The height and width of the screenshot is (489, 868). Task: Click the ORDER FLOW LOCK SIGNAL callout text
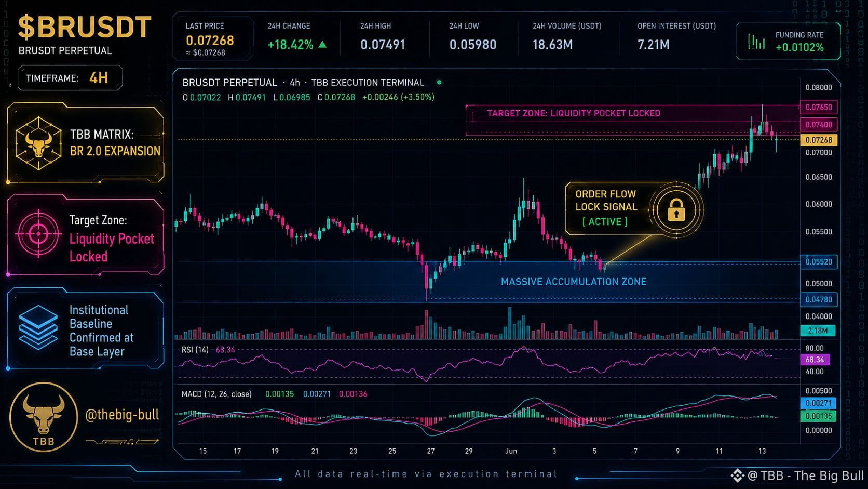coord(606,200)
